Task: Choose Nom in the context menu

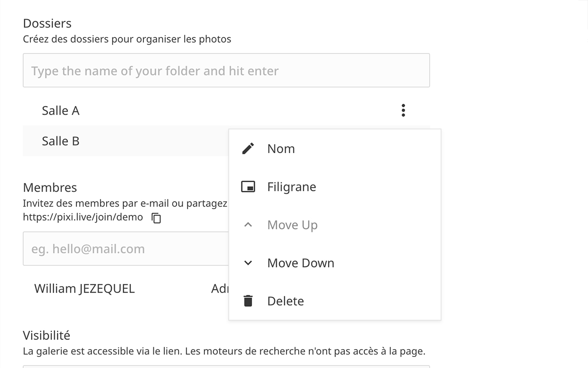Action: tap(335, 149)
